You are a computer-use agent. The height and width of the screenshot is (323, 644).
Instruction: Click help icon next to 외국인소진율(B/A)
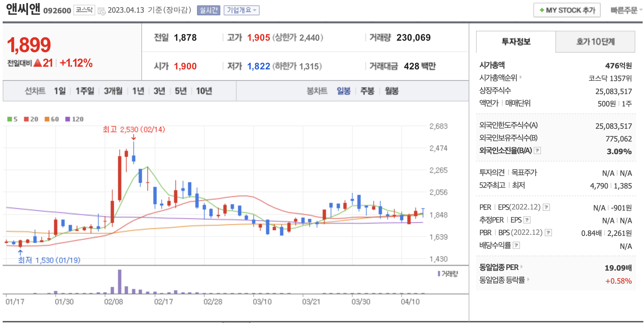(537, 151)
